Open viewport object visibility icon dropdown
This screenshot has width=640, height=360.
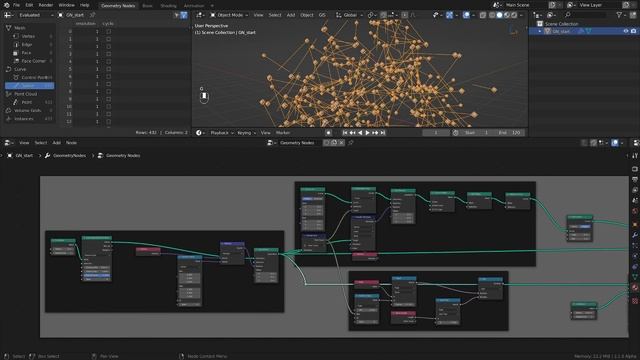(x=437, y=15)
